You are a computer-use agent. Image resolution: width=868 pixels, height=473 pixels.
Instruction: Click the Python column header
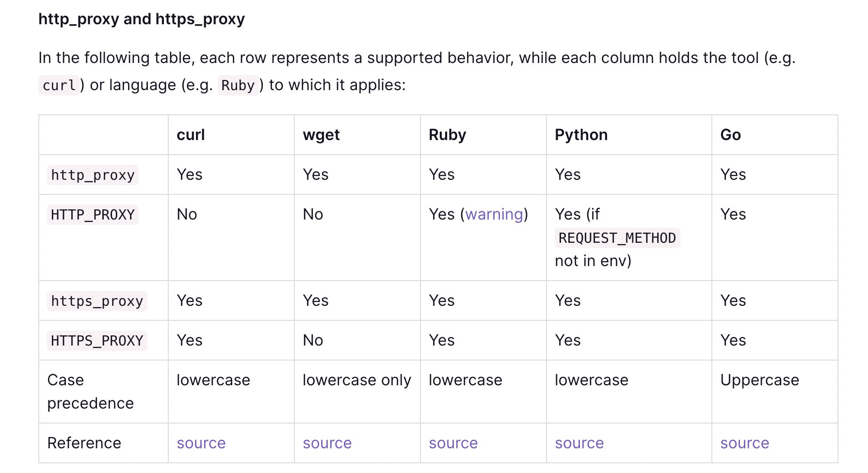(x=581, y=135)
